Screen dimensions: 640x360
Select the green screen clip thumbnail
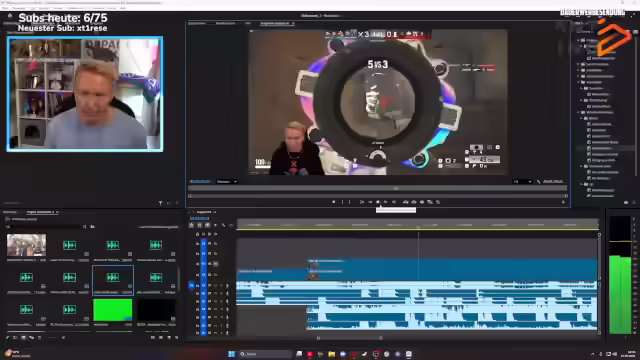pyautogui.click(x=113, y=310)
